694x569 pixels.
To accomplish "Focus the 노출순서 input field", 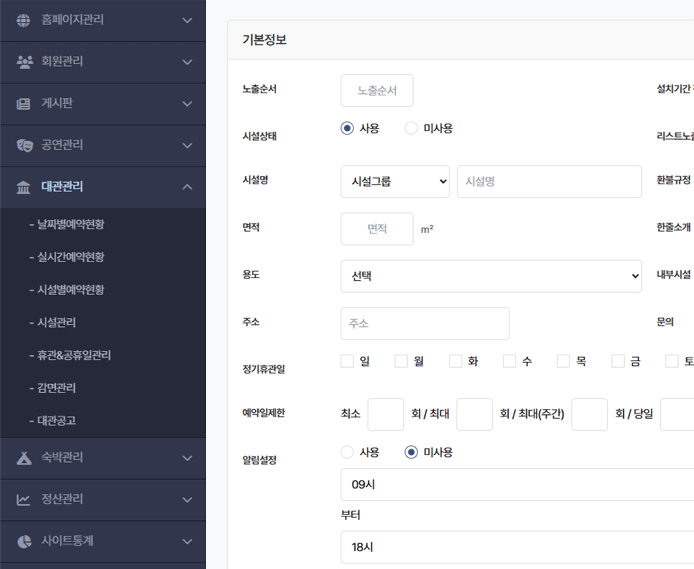I will point(377,91).
